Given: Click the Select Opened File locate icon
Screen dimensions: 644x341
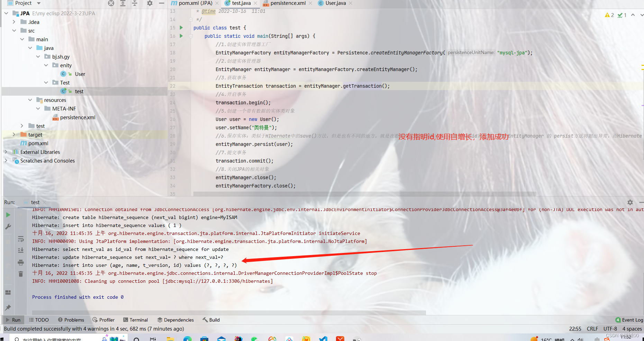Looking at the screenshot, I should pyautogui.click(x=111, y=3).
